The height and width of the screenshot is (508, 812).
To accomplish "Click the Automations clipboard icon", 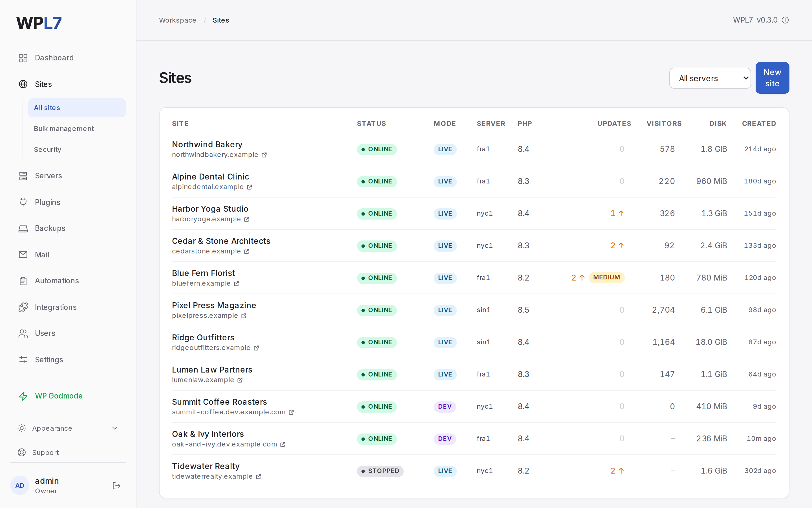I will [23, 281].
